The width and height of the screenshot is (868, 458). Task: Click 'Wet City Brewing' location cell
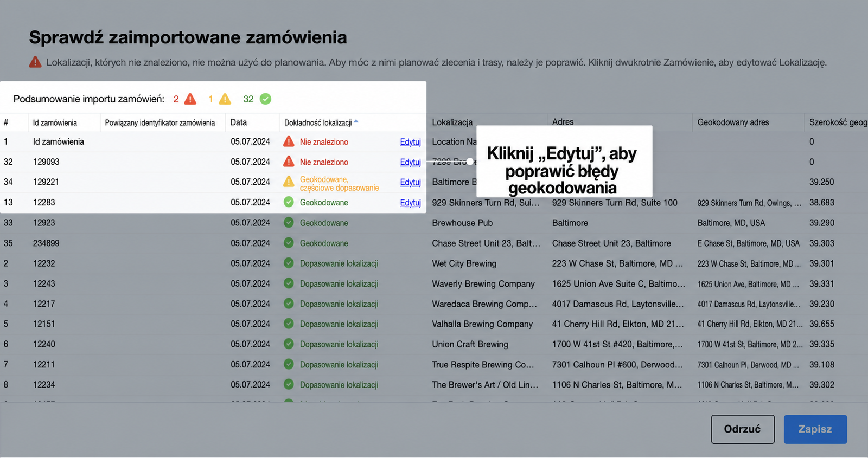click(x=464, y=263)
